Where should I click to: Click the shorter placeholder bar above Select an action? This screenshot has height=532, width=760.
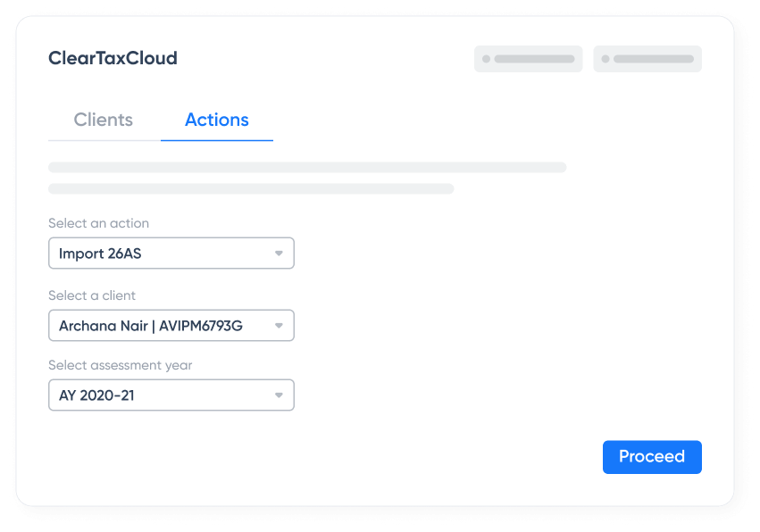click(x=250, y=188)
